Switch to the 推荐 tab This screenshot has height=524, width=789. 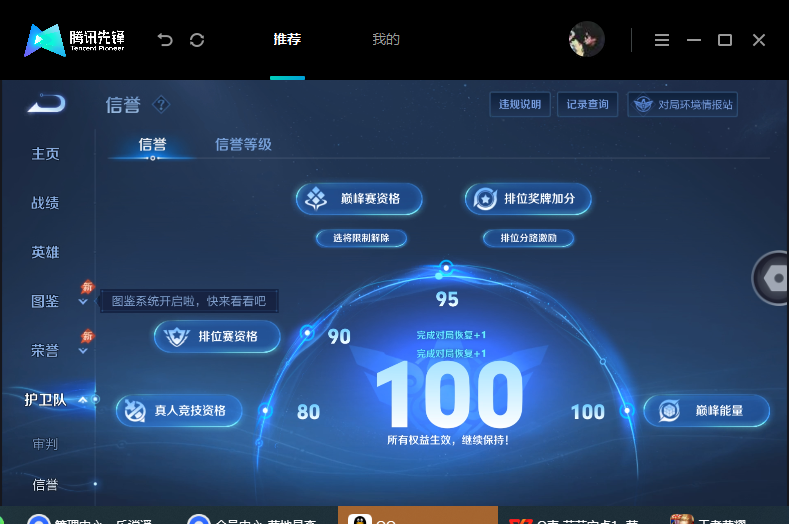coord(287,39)
